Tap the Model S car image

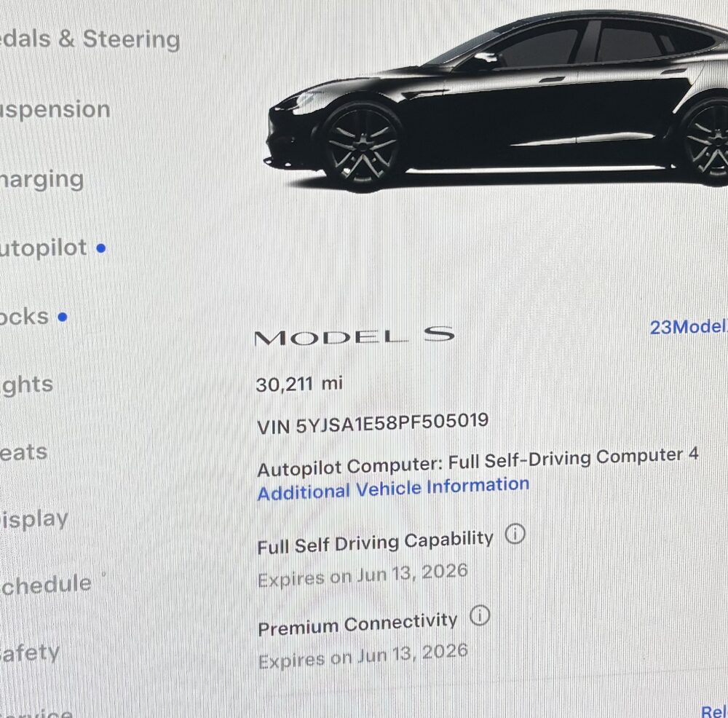[496, 100]
